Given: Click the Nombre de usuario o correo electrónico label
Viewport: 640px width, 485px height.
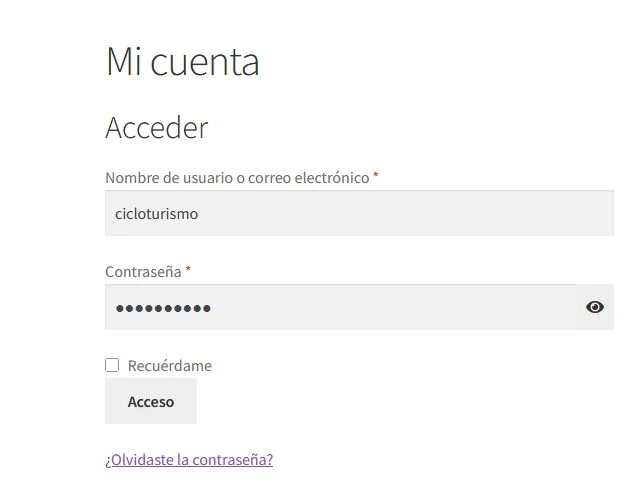Looking at the screenshot, I should point(237,178).
